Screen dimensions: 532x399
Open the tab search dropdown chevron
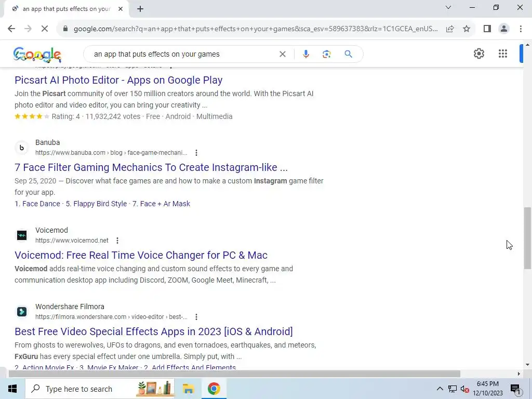pyautogui.click(x=448, y=7)
